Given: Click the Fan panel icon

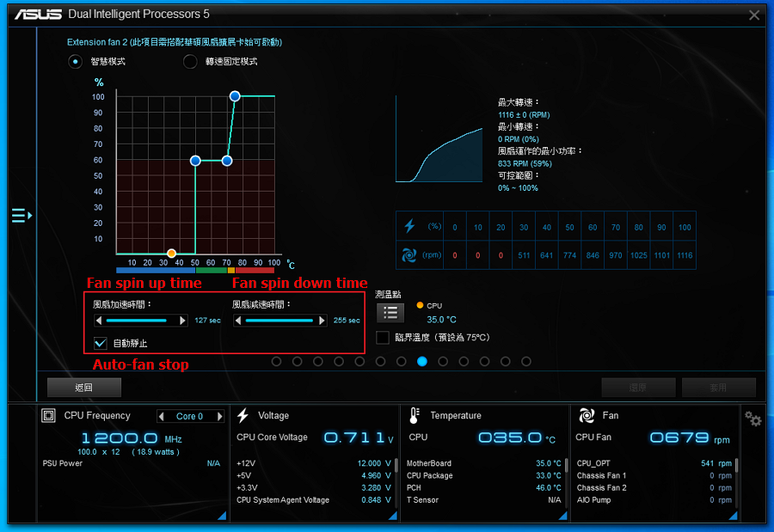Looking at the screenshot, I should coord(587,415).
